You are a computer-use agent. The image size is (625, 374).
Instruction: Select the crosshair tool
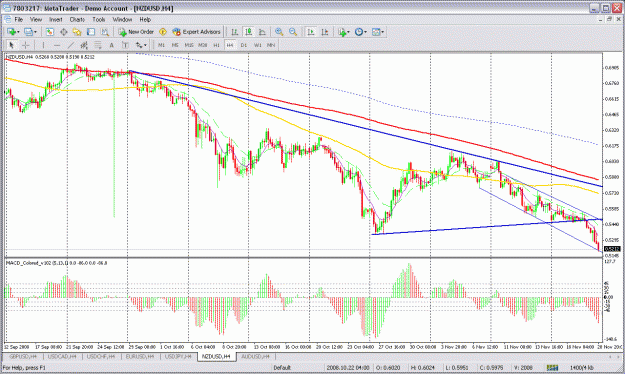pyautogui.click(x=26, y=45)
